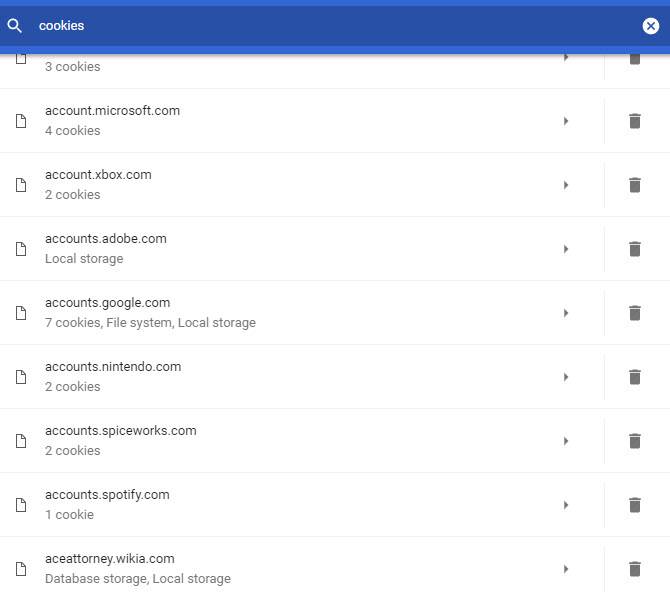Viewport: 670px width, 596px height.
Task: Delete account.xbox.com cookies
Action: point(635,185)
